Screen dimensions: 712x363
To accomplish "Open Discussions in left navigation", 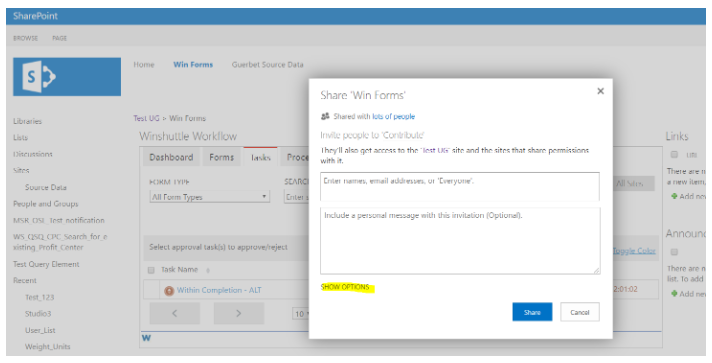I will (x=33, y=154).
